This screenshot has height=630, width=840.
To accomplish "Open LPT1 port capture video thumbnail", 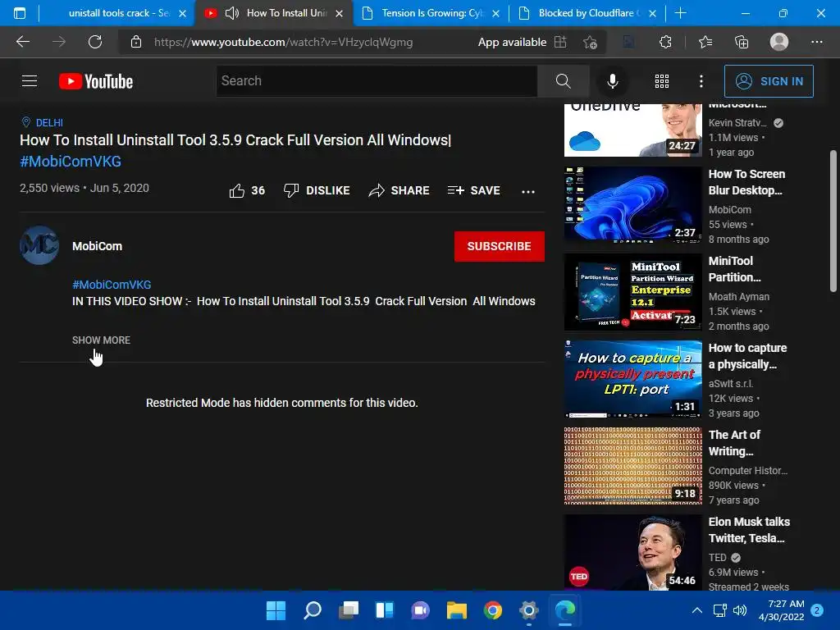I will click(632, 379).
